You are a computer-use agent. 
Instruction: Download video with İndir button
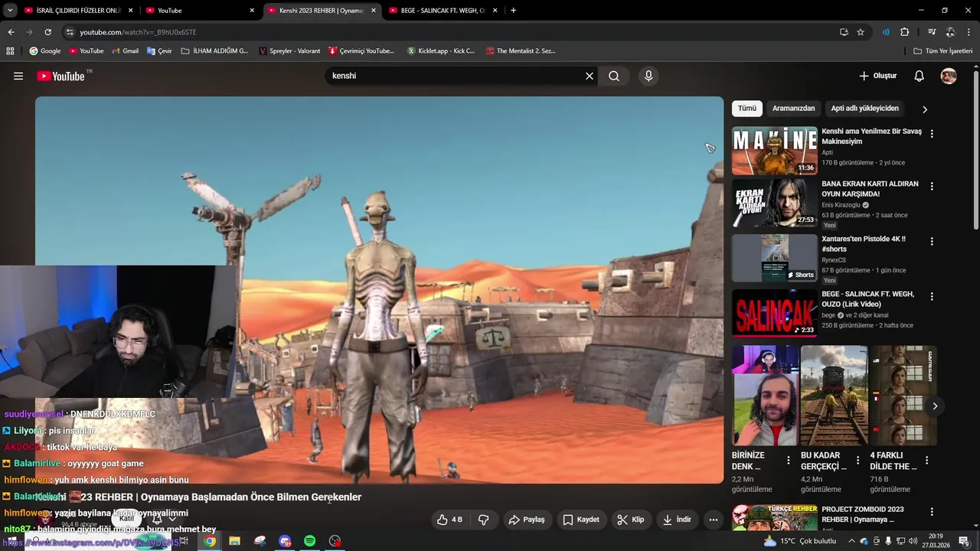coord(677,520)
